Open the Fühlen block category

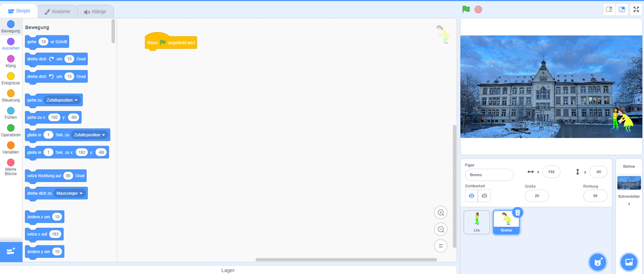click(11, 113)
